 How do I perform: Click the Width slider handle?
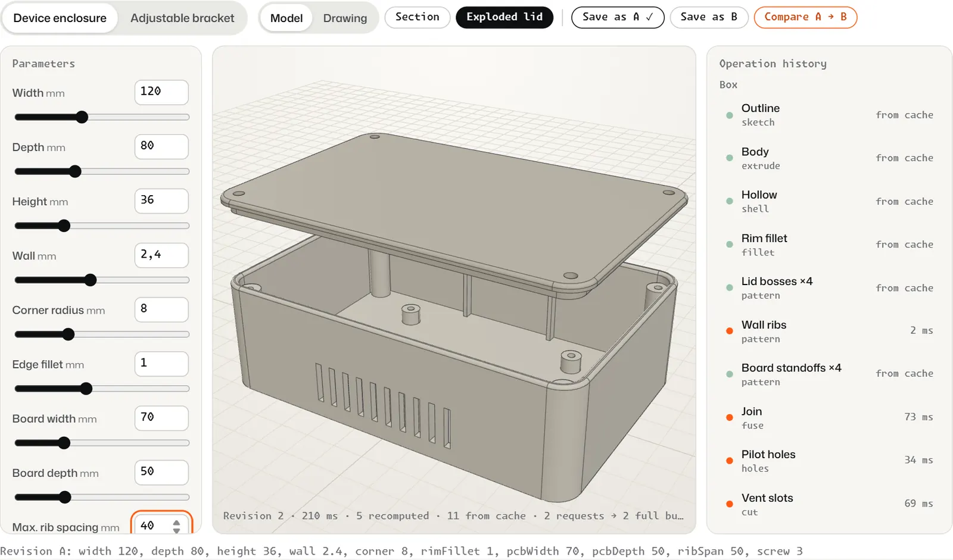(x=82, y=117)
